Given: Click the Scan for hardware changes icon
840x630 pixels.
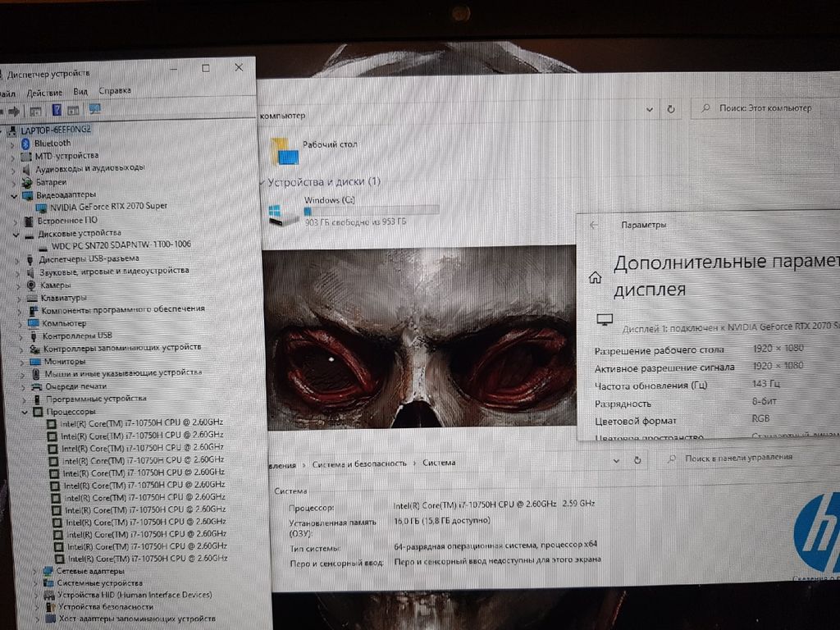Looking at the screenshot, I should [x=94, y=109].
